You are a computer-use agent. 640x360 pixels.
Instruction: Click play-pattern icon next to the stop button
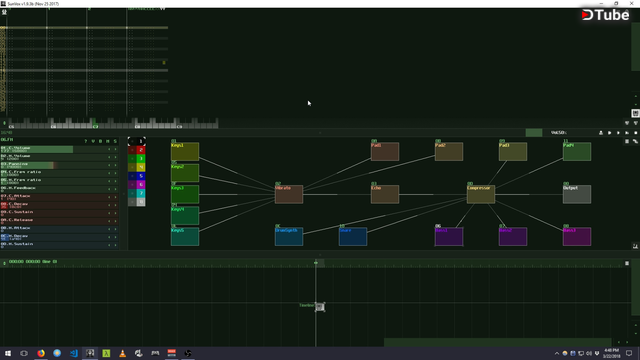click(x=627, y=133)
